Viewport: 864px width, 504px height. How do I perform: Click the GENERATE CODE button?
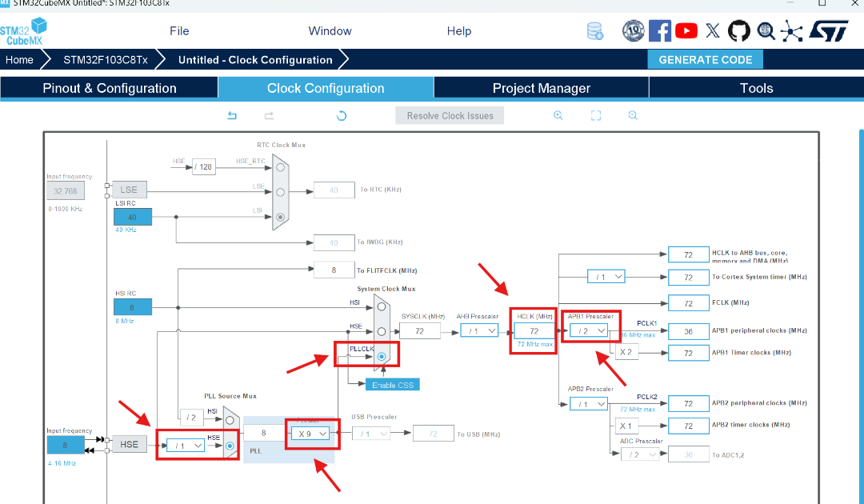pos(706,59)
